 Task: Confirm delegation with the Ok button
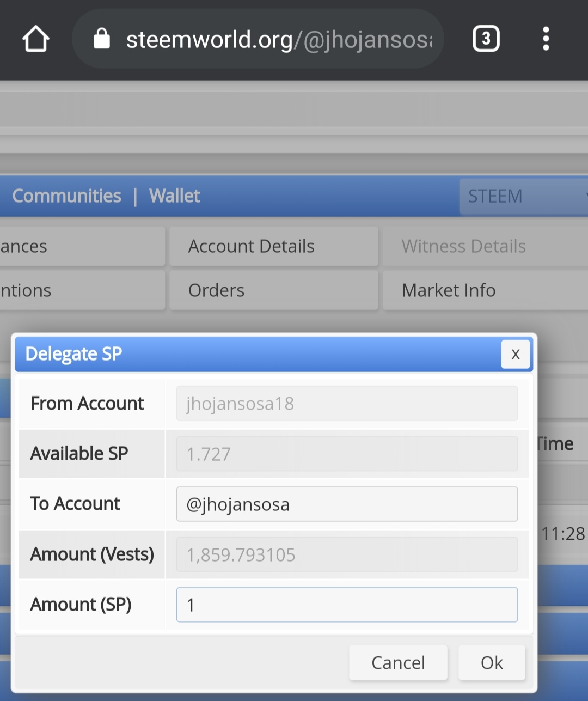coord(492,663)
